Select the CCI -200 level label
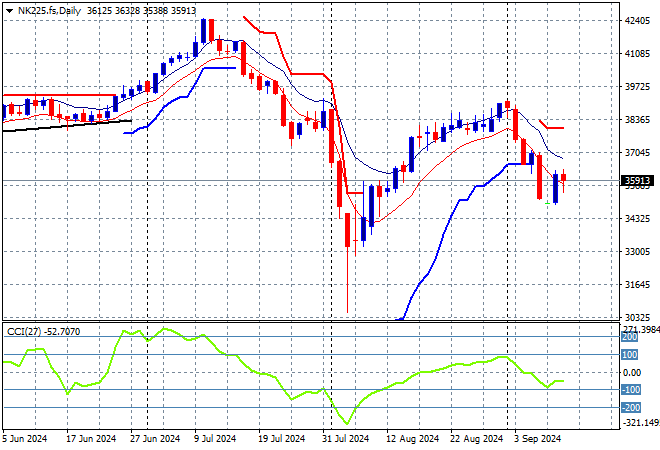This screenshot has height=450, width=660. click(631, 407)
